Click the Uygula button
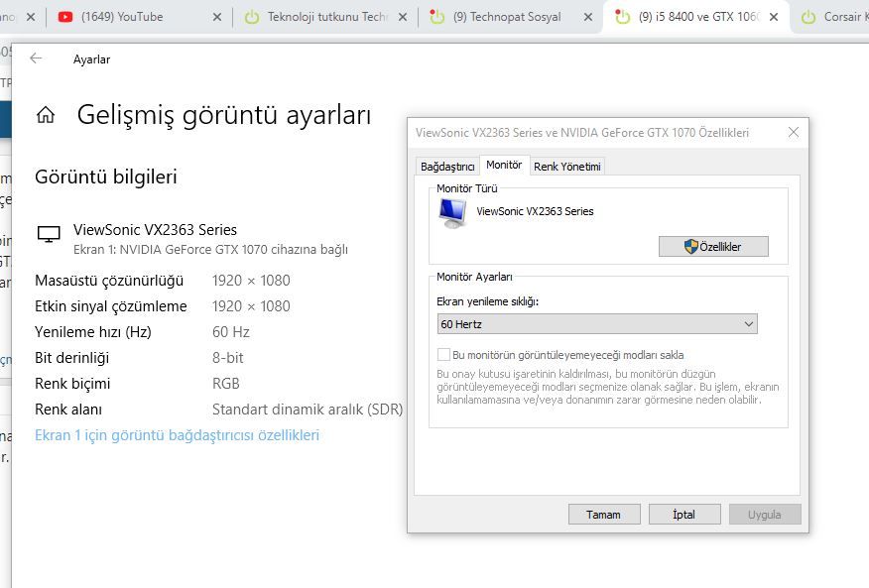869x588 pixels. [x=765, y=515]
